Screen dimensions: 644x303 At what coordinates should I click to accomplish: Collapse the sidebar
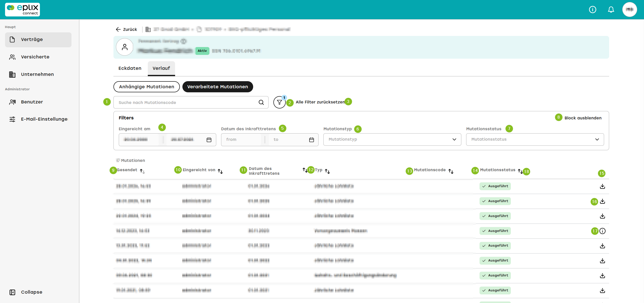pos(26,292)
